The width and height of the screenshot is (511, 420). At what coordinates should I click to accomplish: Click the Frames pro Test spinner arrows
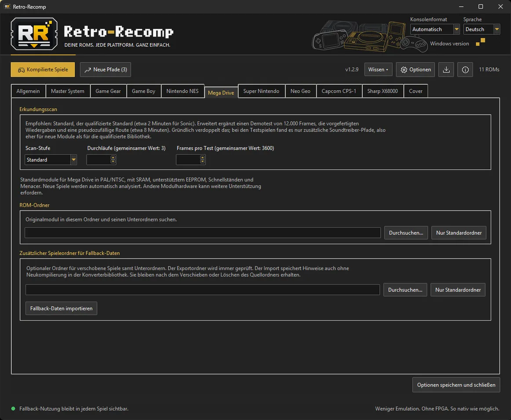[202, 159]
